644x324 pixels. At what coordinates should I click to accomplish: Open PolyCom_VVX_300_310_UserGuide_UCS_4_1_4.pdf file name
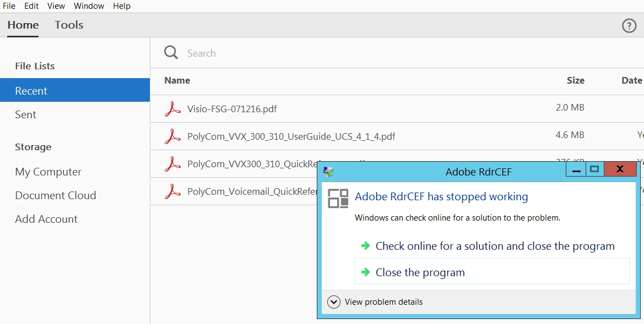click(291, 136)
